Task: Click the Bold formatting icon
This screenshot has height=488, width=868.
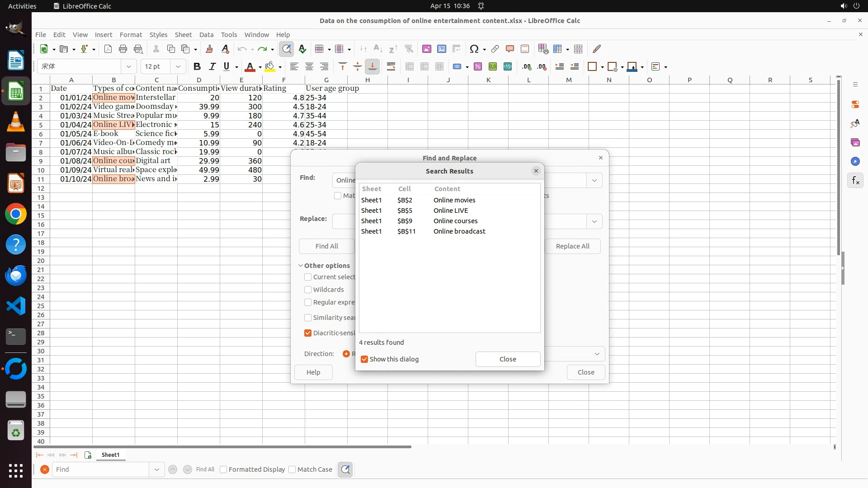Action: 197,67
